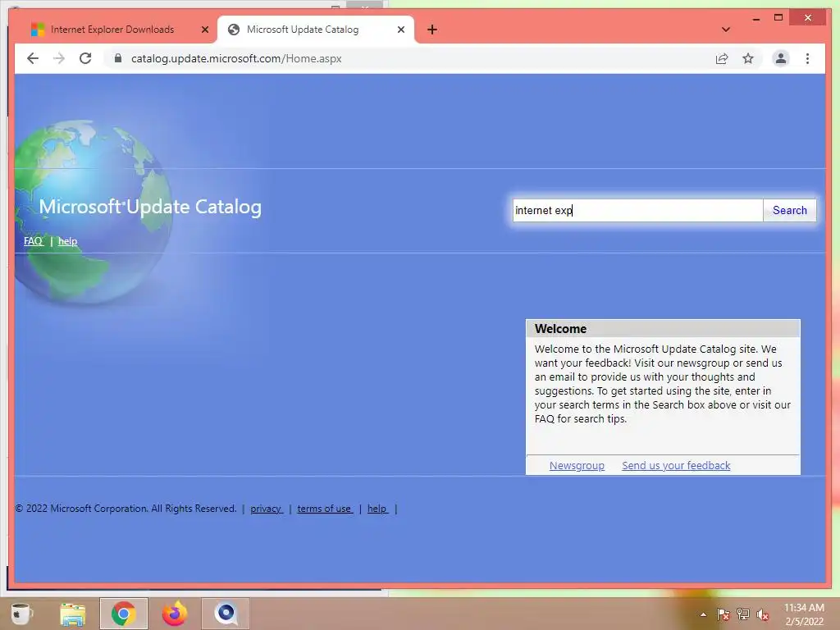
Task: Open a new browser tab
Action: (432, 30)
